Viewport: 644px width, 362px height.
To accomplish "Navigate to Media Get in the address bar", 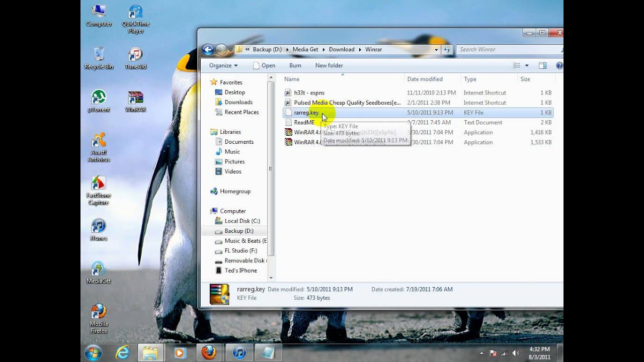I will pyautogui.click(x=305, y=49).
